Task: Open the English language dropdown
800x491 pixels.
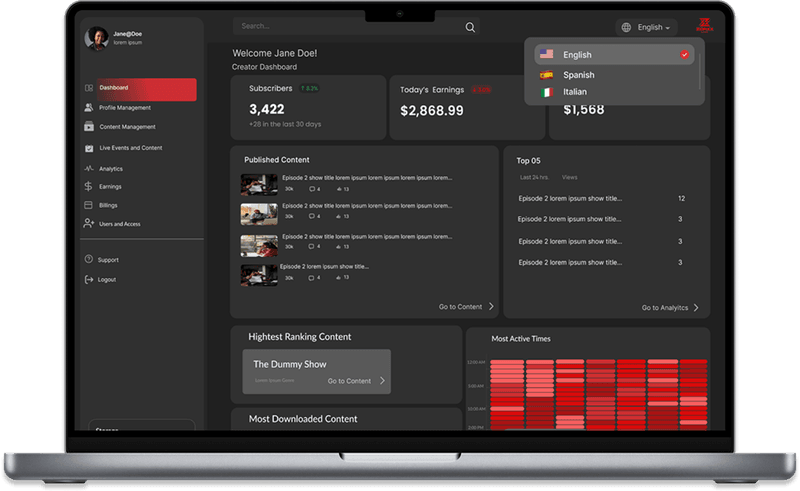Action: click(646, 28)
